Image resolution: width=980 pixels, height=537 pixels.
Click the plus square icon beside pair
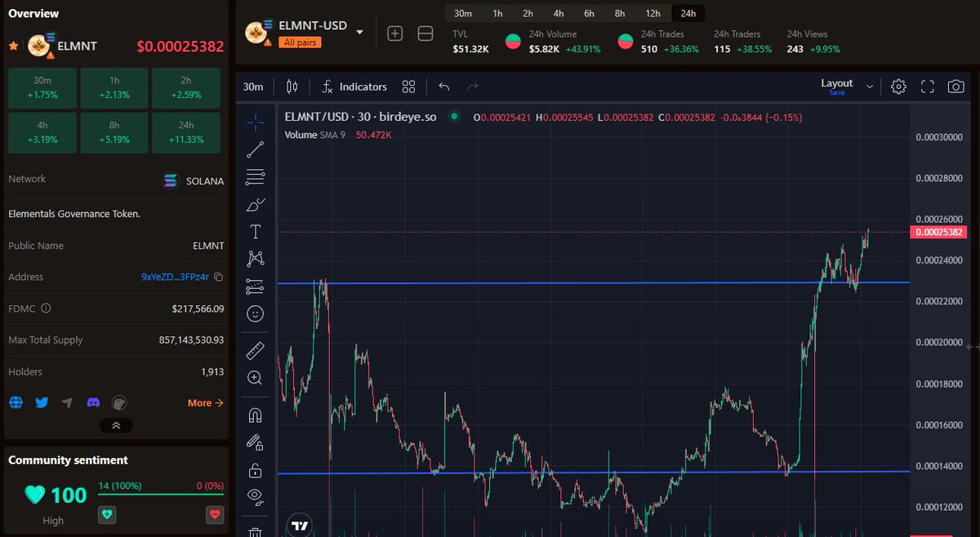tap(395, 33)
